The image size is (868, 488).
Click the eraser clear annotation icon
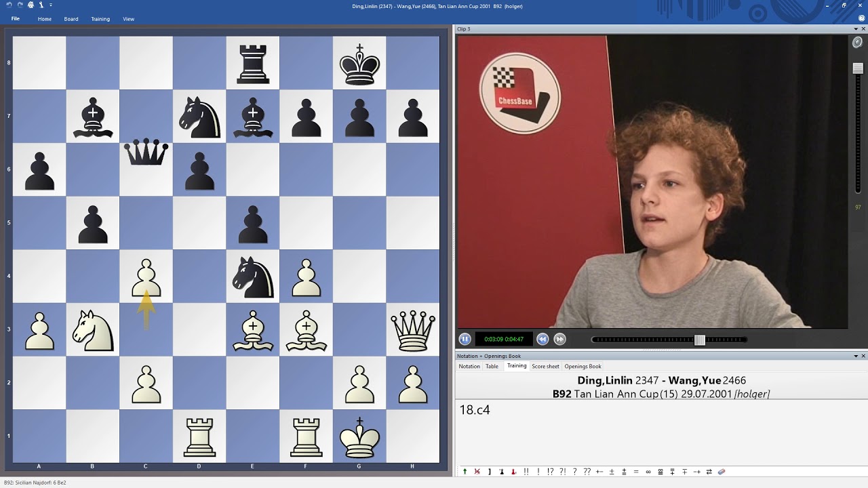(722, 472)
